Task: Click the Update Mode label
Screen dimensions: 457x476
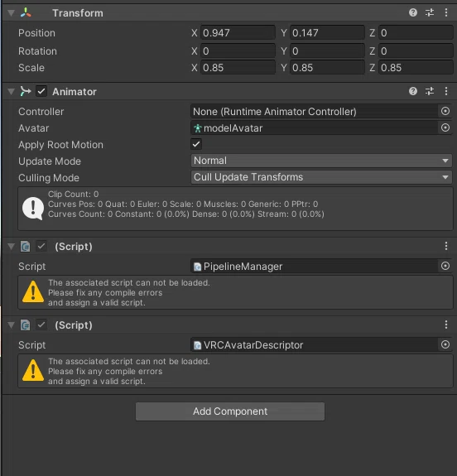Action: pos(50,161)
